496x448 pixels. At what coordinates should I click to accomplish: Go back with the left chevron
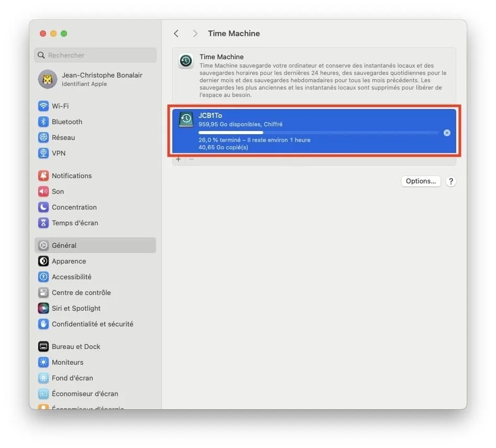click(x=176, y=34)
